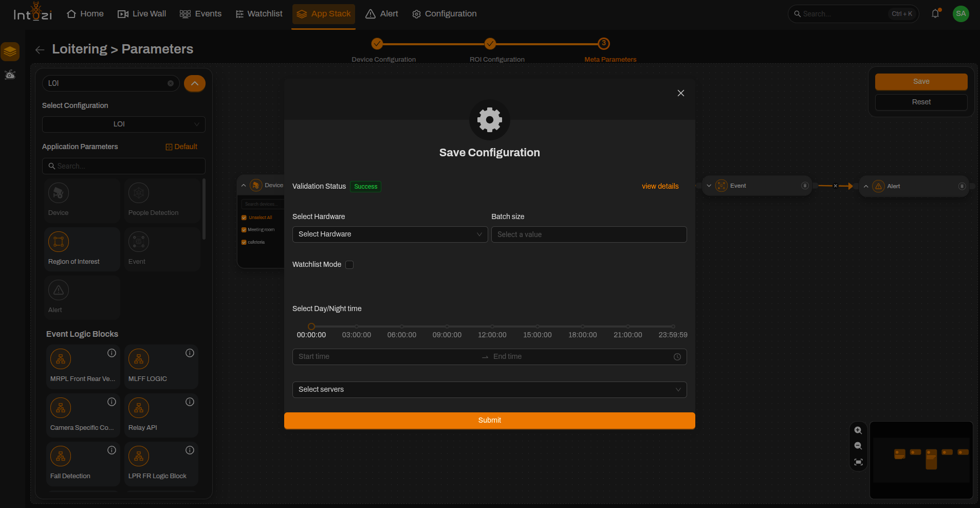Enable the Watchlist Mode checkbox
This screenshot has width=980, height=508.
pos(349,265)
